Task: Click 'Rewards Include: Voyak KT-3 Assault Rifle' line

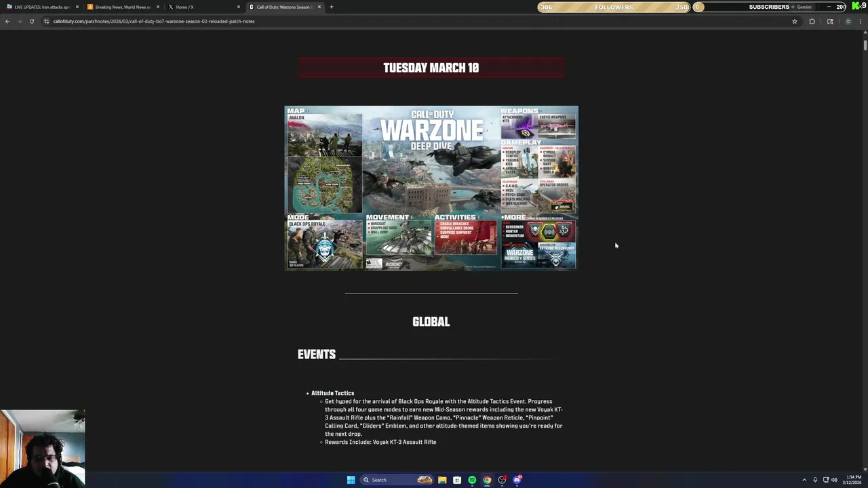Action: tap(380, 442)
